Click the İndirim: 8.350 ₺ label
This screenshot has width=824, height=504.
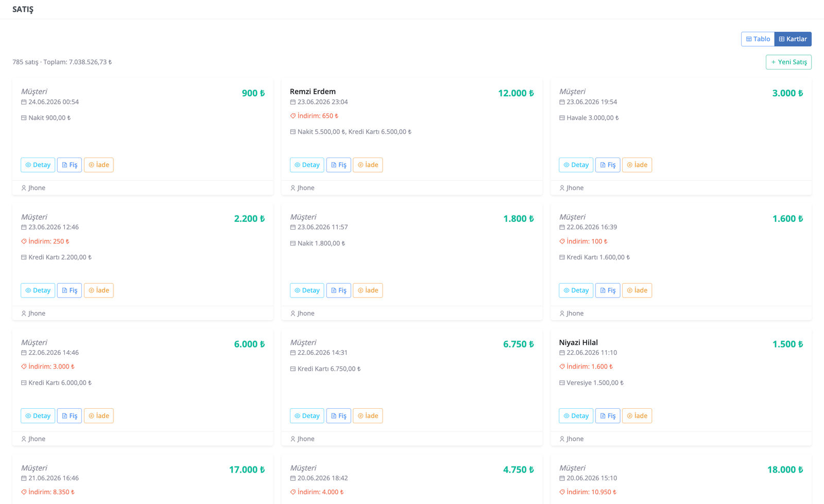tap(47, 493)
